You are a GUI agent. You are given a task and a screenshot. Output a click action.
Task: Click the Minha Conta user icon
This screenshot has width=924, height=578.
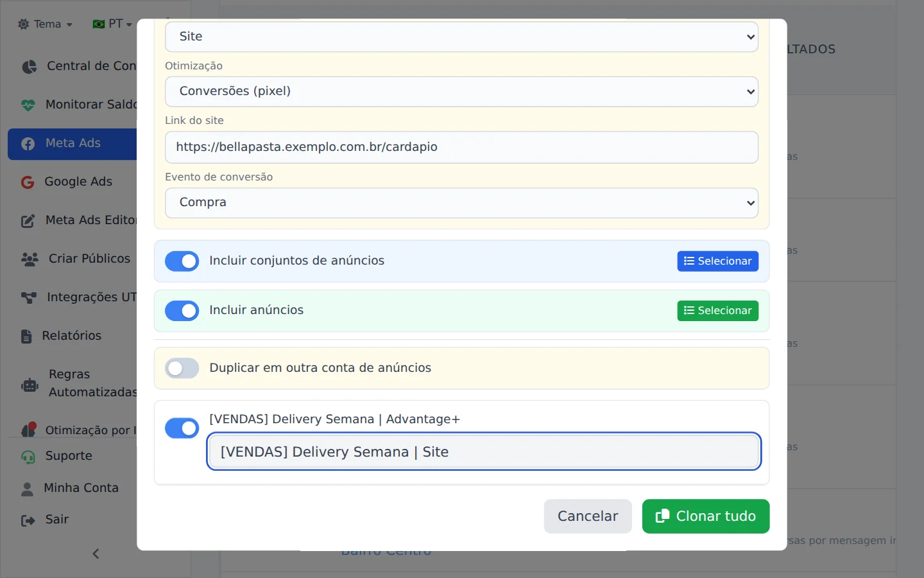[x=27, y=489]
